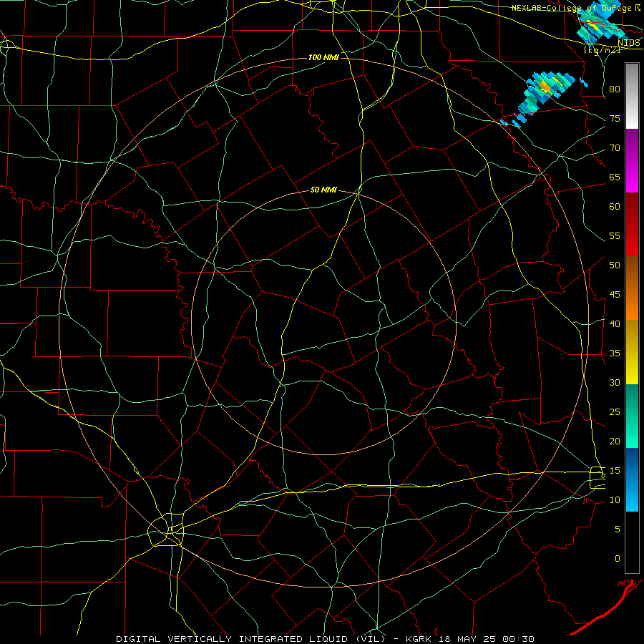The image size is (644, 644).
Task: Select the 20 value on the VIL scale
Action: click(615, 441)
